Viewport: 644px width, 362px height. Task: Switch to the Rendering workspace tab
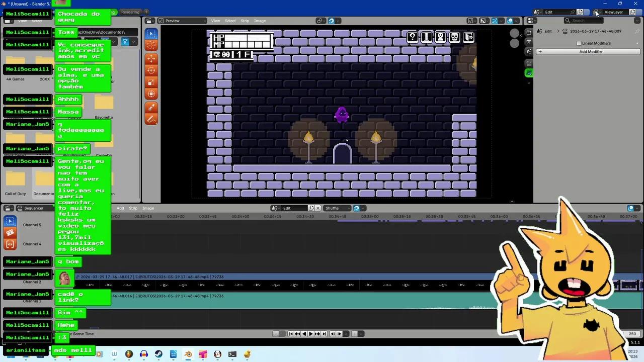[x=130, y=12]
